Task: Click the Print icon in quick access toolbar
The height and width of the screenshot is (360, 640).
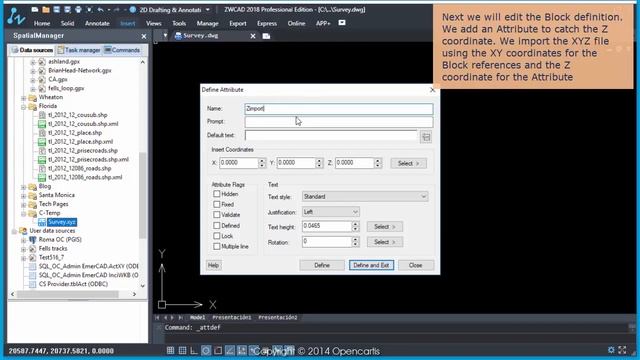Action: tap(78, 9)
